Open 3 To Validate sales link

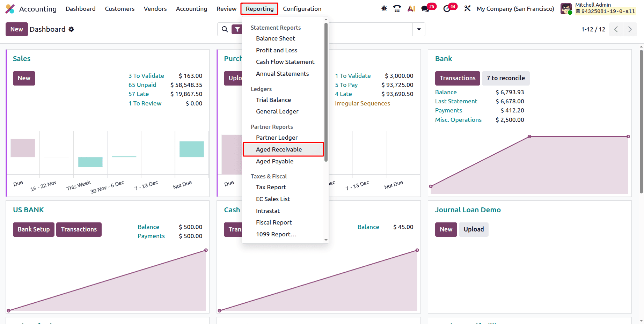[146, 76]
